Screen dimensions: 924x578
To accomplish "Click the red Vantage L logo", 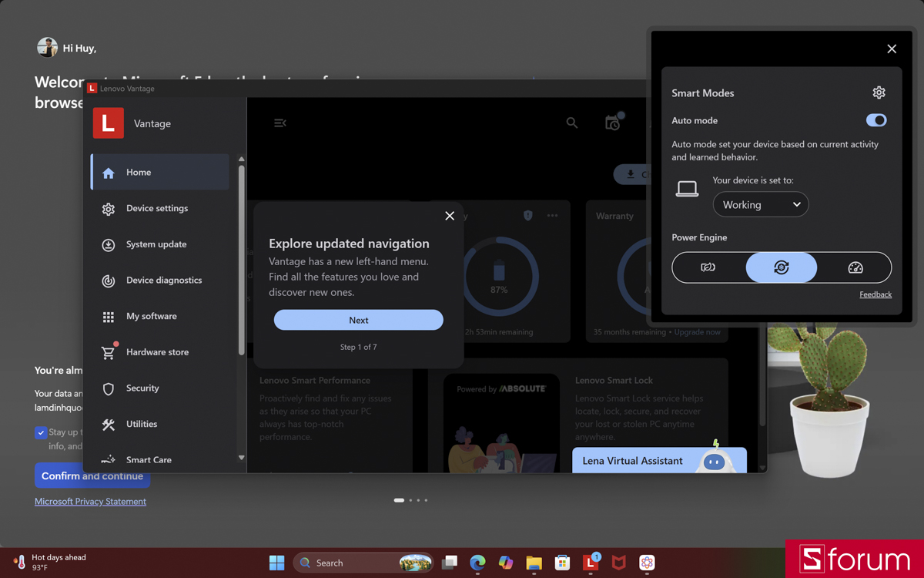I will tap(109, 123).
